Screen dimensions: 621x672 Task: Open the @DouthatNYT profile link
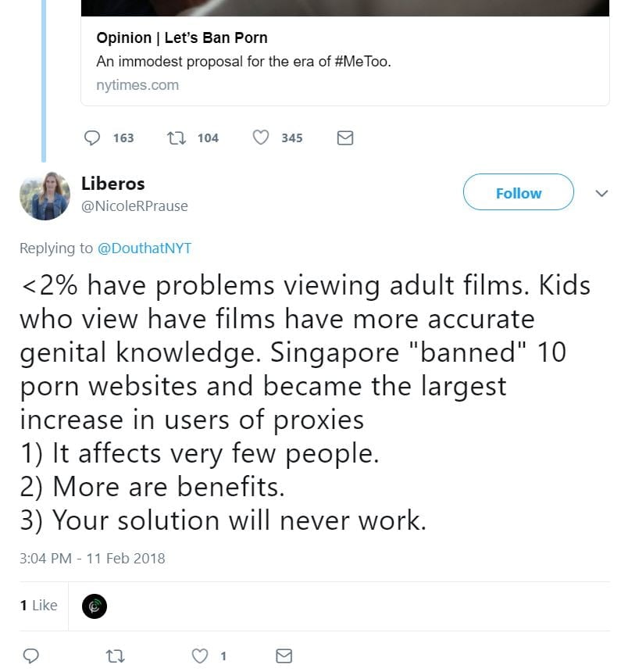click(x=145, y=248)
